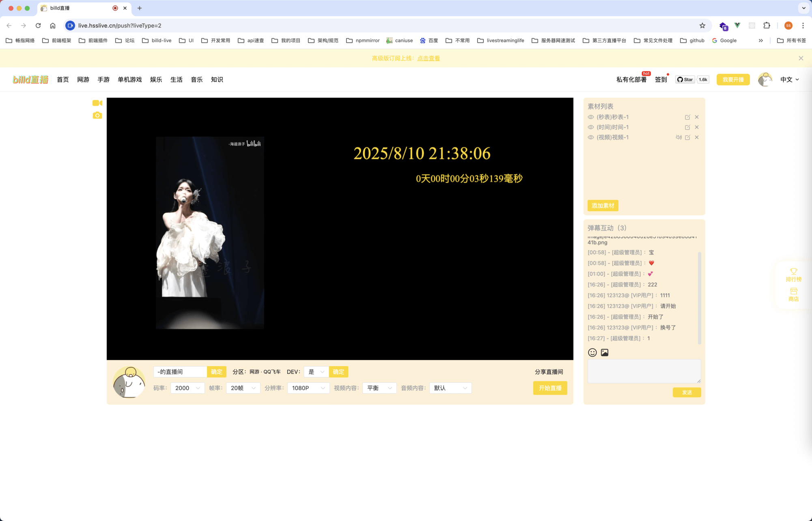Toggle visibility of (视频)视频-1 material

591,137
